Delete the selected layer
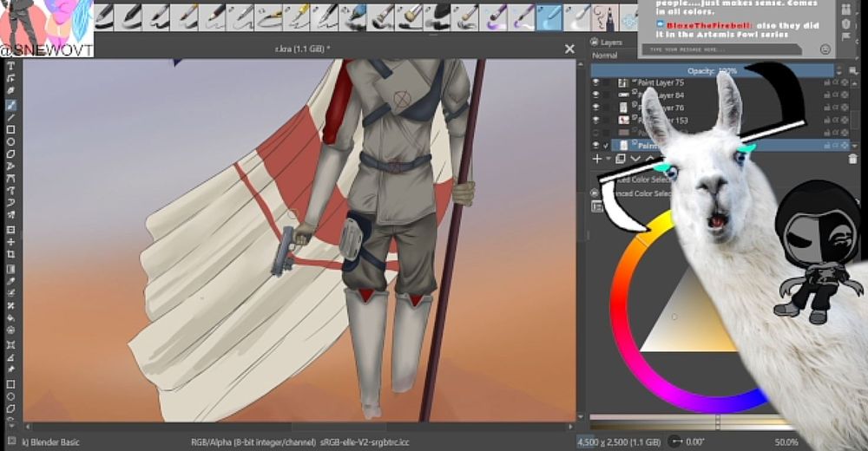Screen dimensions: 868x451 (x=853, y=160)
